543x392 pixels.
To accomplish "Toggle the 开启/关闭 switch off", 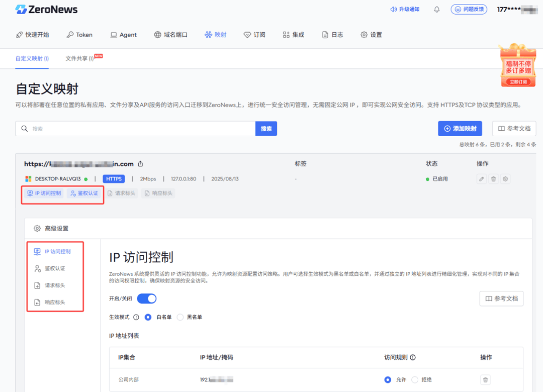I will (147, 299).
